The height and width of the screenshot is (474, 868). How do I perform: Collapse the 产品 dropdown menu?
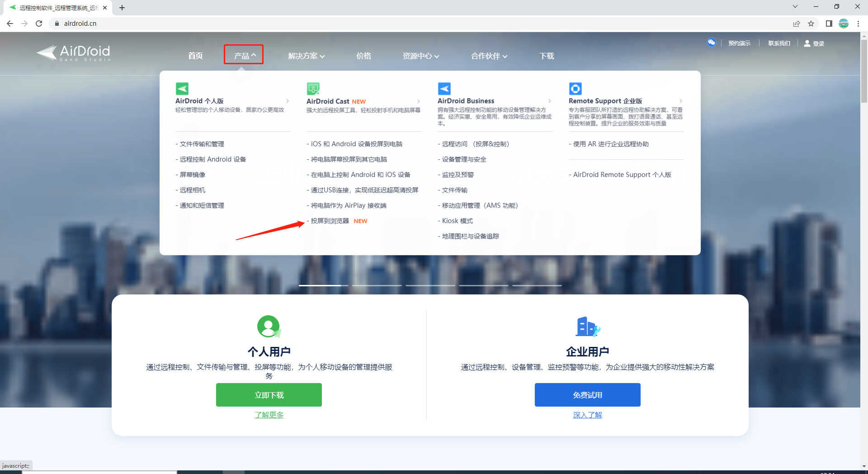coord(244,56)
